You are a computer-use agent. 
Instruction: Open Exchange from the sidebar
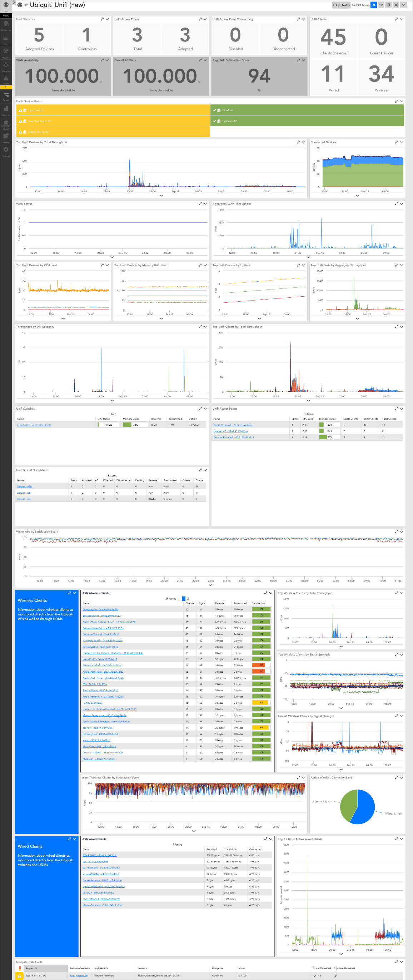[6, 138]
